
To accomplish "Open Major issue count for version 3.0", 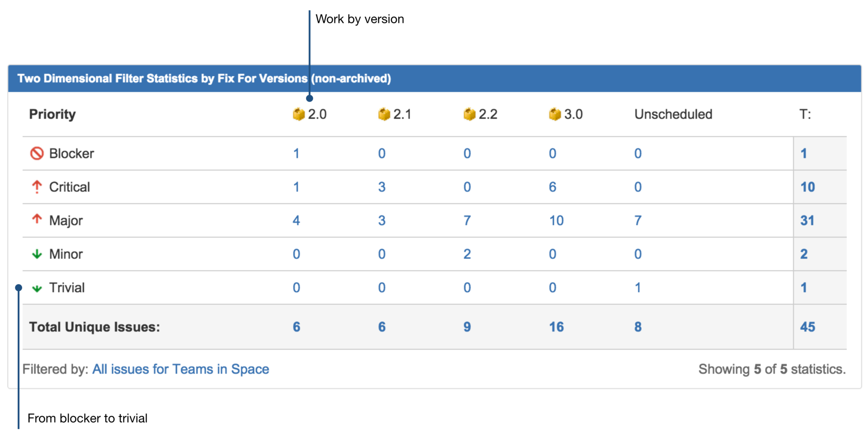I will point(556,220).
